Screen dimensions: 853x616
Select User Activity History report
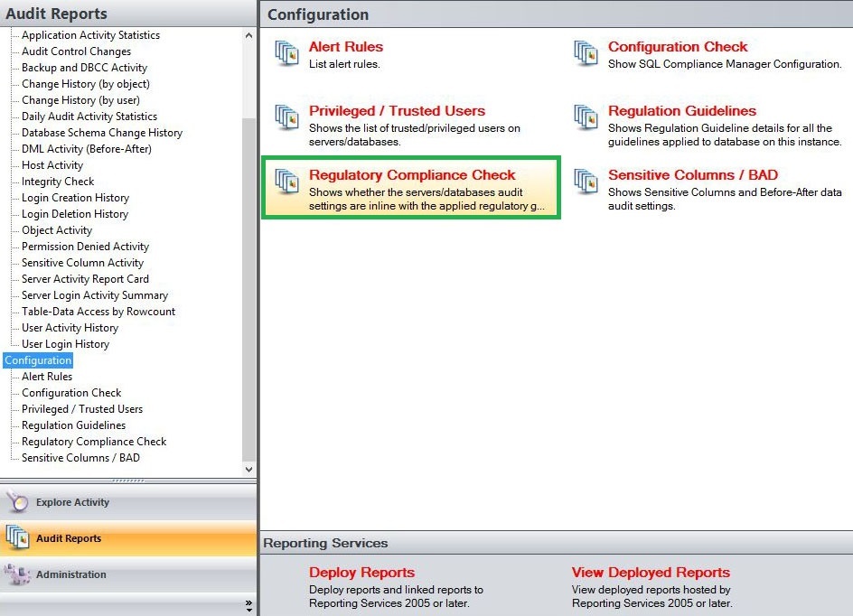tap(70, 328)
